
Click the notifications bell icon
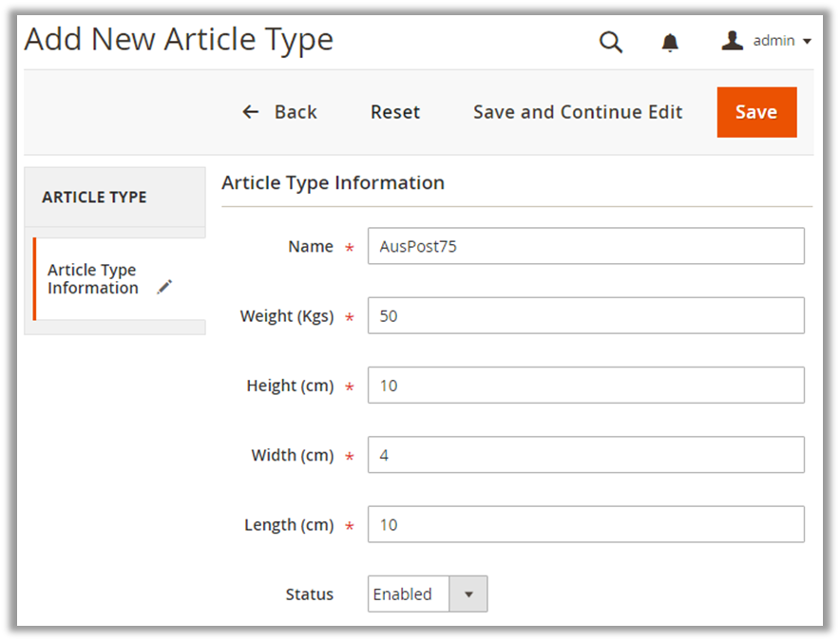670,42
